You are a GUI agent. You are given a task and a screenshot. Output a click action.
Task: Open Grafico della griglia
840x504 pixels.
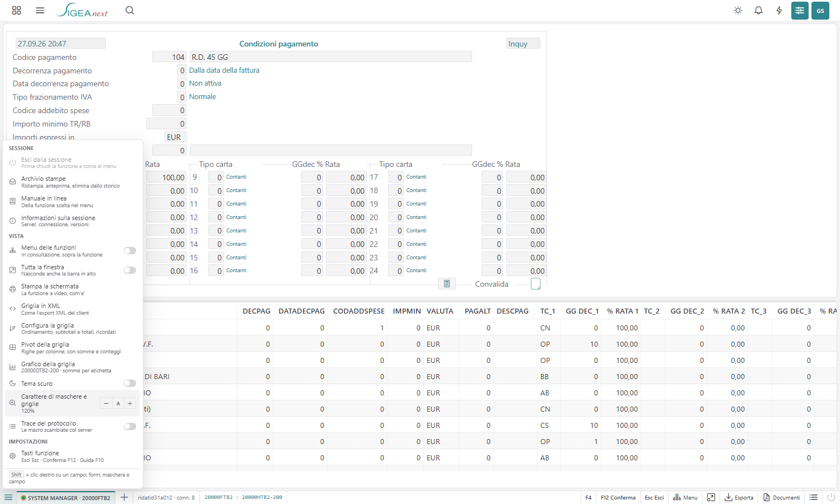[73, 367]
